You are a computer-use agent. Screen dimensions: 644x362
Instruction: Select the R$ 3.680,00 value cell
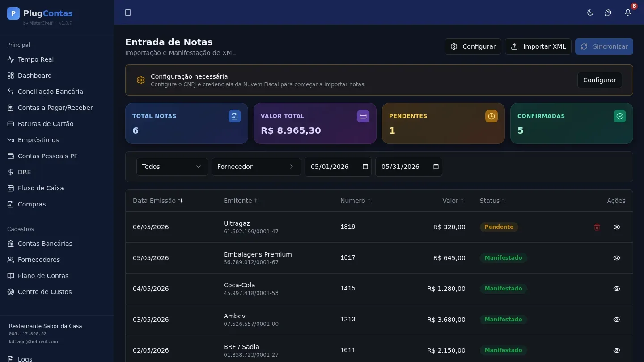446,320
